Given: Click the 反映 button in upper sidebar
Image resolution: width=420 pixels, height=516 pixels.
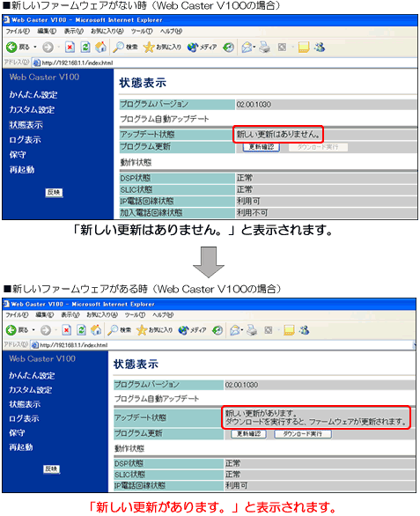Looking at the screenshot, I should [x=54, y=193].
